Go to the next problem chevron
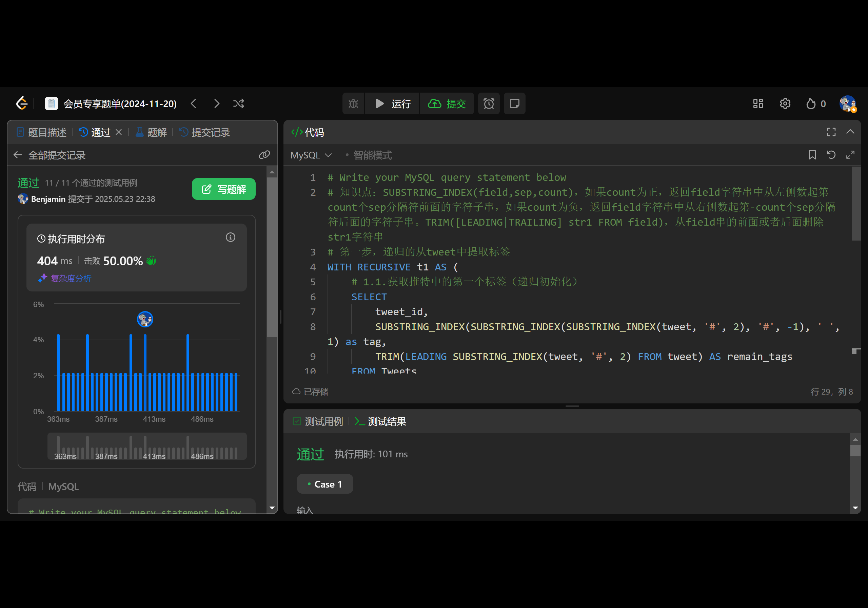The width and height of the screenshot is (868, 608). pyautogui.click(x=217, y=104)
